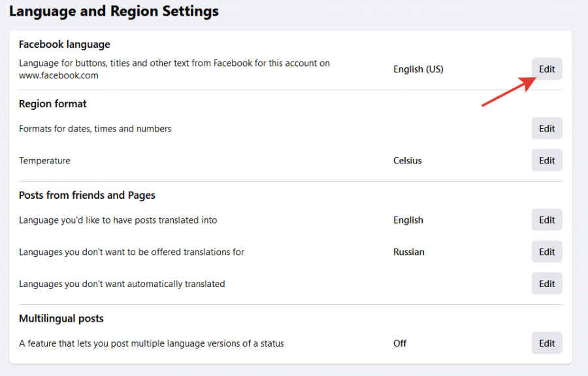Edit the Temperature unit

point(547,161)
